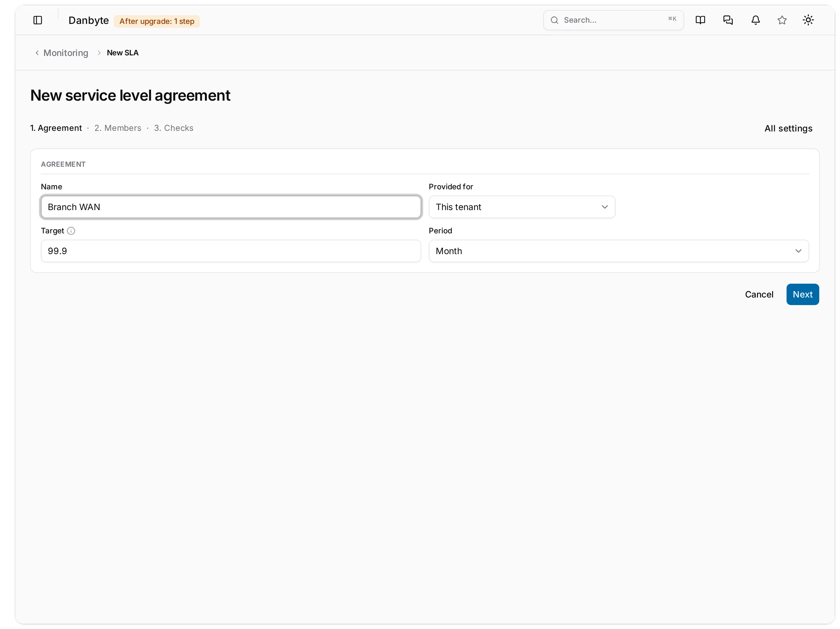This screenshot has height=629, width=840.
Task: Click the back chevron before Monitoring
Action: (37, 53)
